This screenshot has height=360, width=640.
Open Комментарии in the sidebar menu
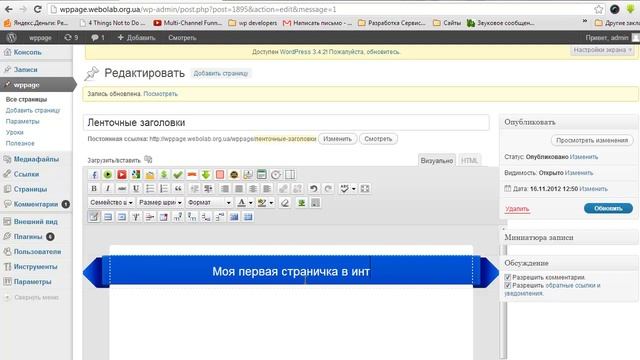pos(36,204)
